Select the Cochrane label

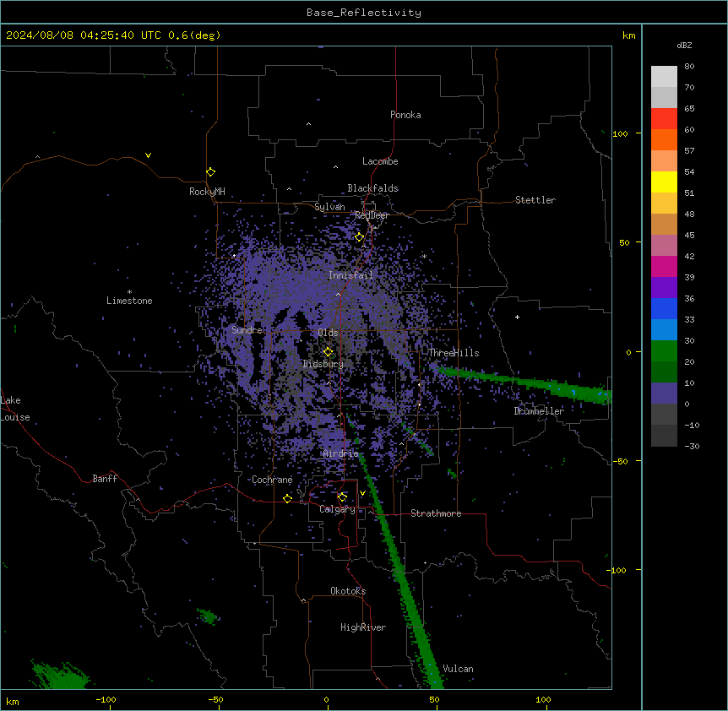tap(272, 480)
